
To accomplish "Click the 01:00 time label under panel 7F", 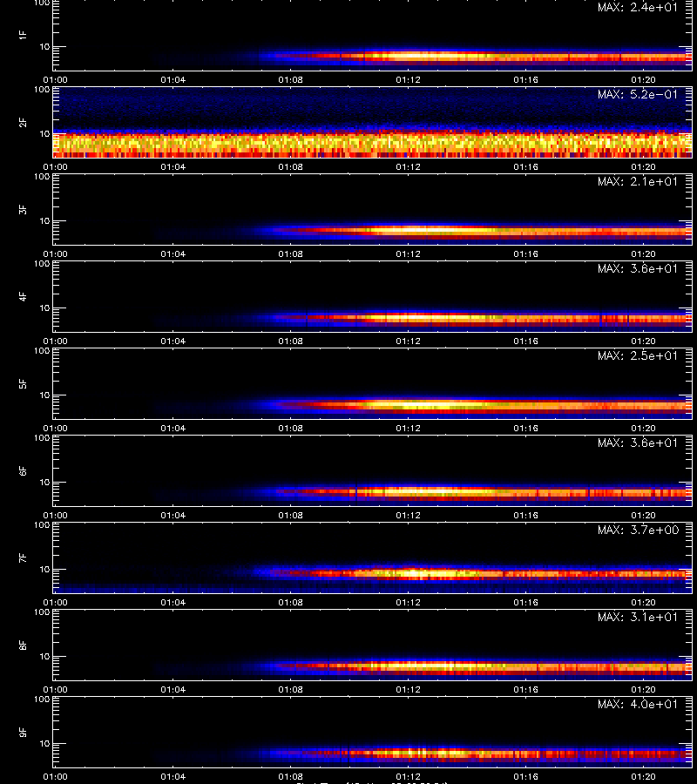I will 55,602.
